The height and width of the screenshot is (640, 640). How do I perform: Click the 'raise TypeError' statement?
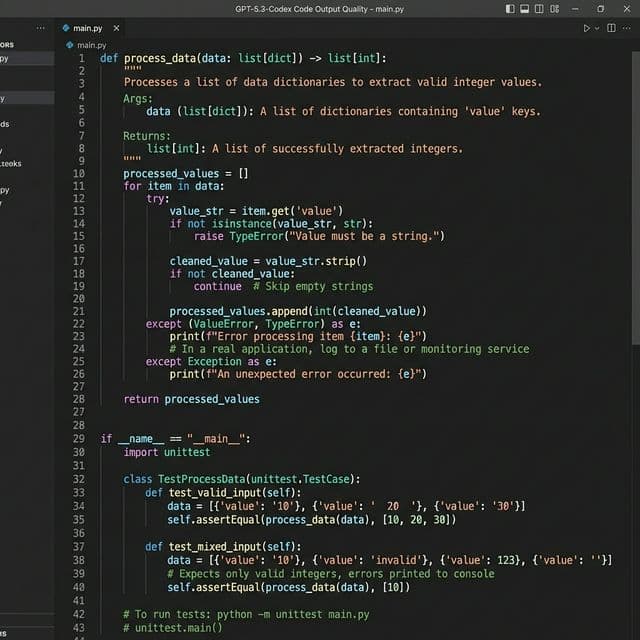pos(319,236)
